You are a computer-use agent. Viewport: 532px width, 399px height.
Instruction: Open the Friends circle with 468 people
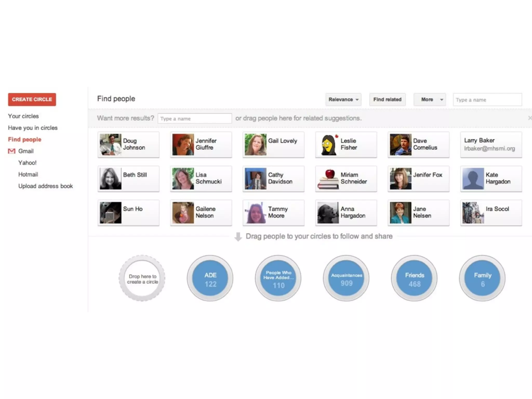(414, 278)
